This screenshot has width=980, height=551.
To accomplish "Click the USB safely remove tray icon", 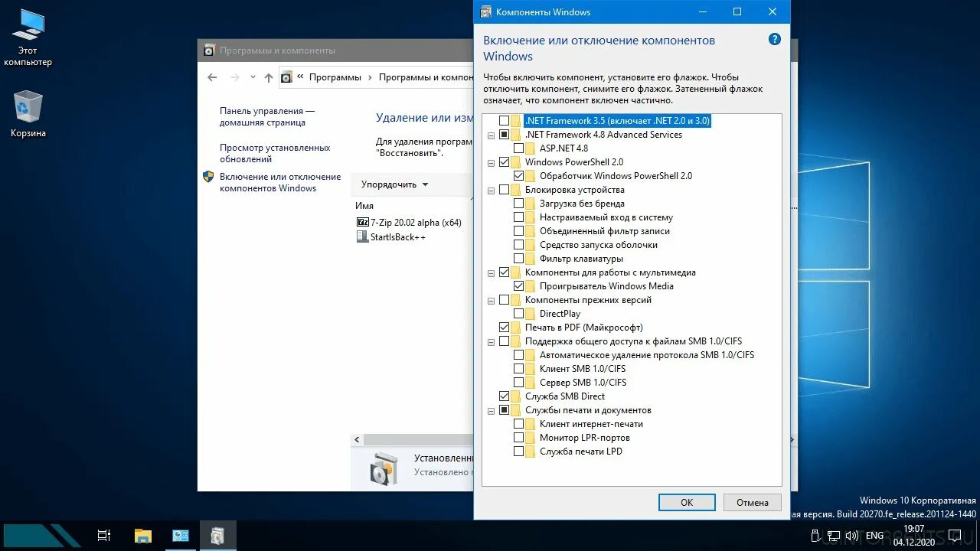I will tap(816, 536).
